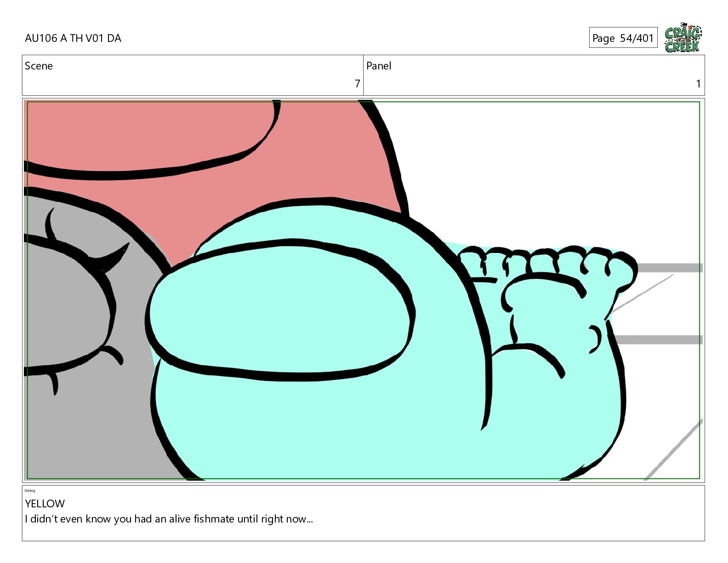Click the panel number '1'
Screen dimensions: 728x563
[698, 84]
